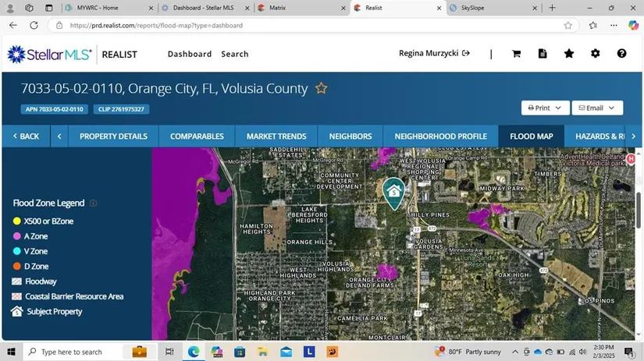Click the shopping cart icon
Viewport: 644px width, 361px height.
[x=516, y=54]
